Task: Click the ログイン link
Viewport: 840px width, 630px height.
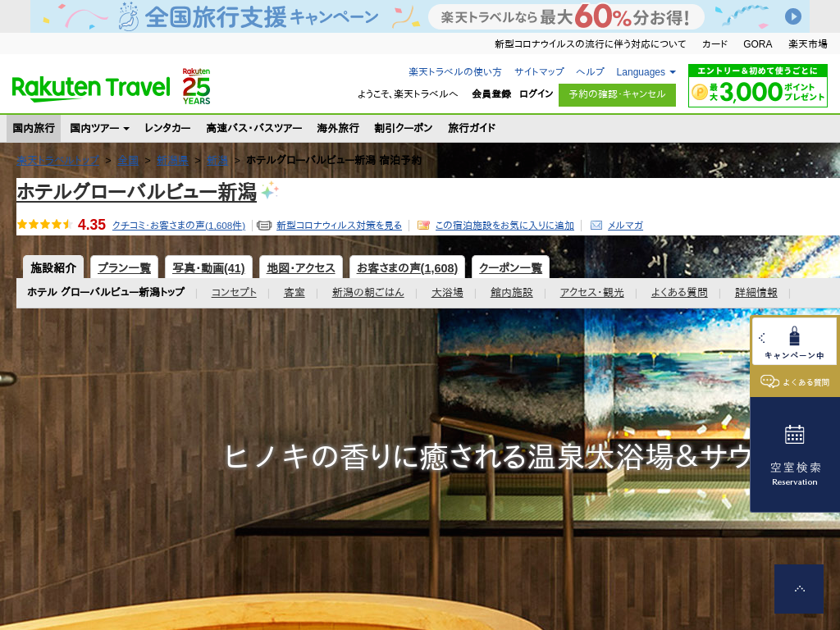Action: (x=536, y=94)
